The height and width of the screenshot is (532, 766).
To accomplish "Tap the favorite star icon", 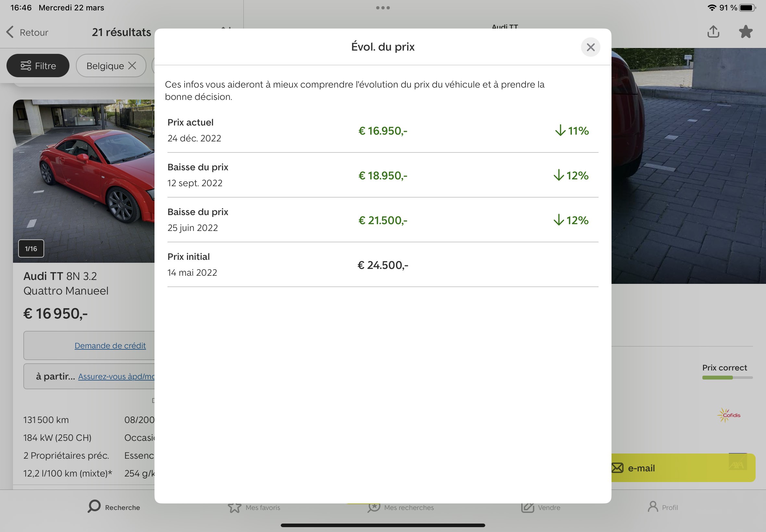I will tap(746, 32).
